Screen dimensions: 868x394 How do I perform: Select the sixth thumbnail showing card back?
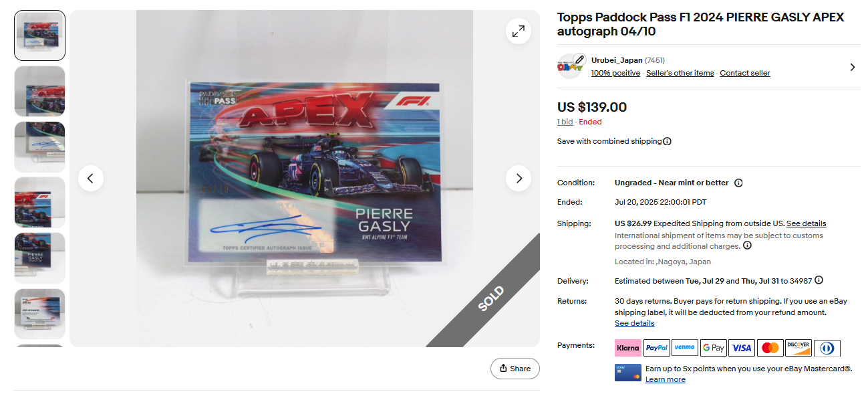click(40, 314)
